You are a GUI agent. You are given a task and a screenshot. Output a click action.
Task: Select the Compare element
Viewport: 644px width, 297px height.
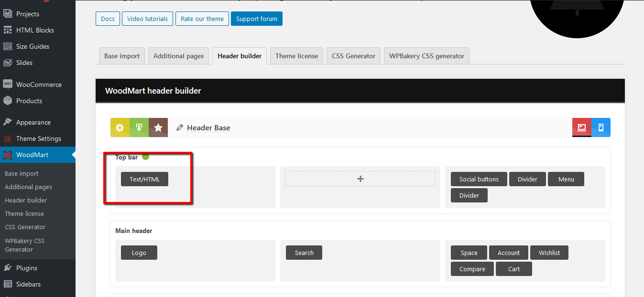472,269
